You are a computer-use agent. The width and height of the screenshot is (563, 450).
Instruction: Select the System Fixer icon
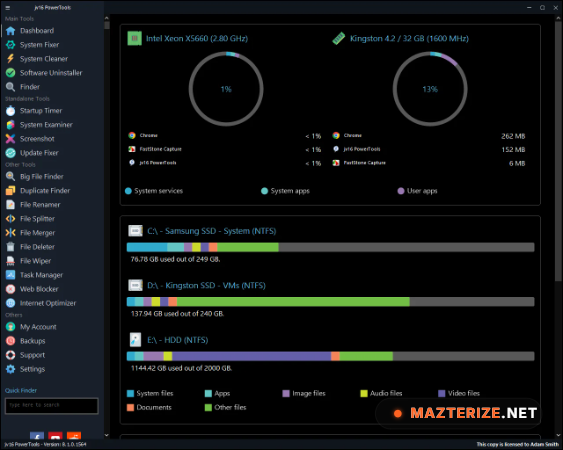tap(10, 45)
